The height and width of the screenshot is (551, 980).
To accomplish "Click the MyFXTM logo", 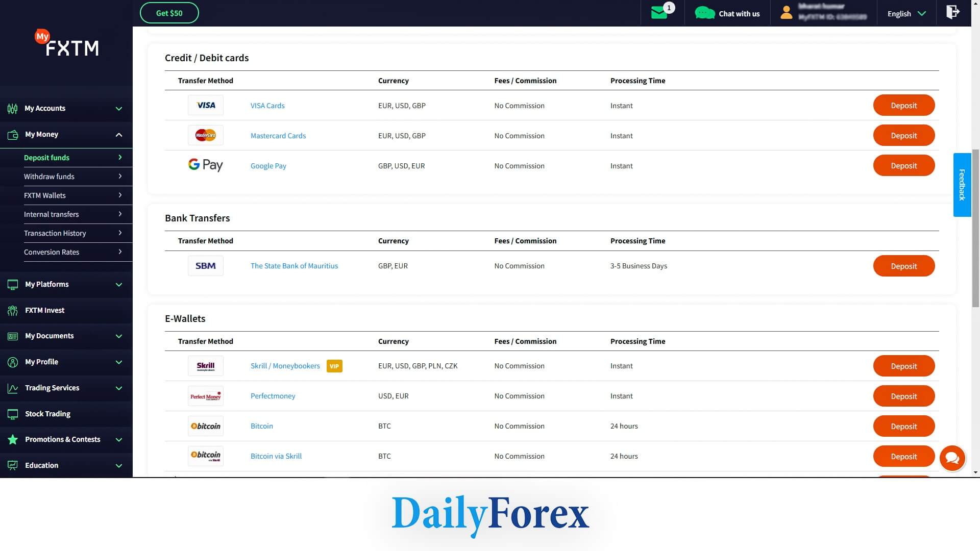I will (66, 45).
